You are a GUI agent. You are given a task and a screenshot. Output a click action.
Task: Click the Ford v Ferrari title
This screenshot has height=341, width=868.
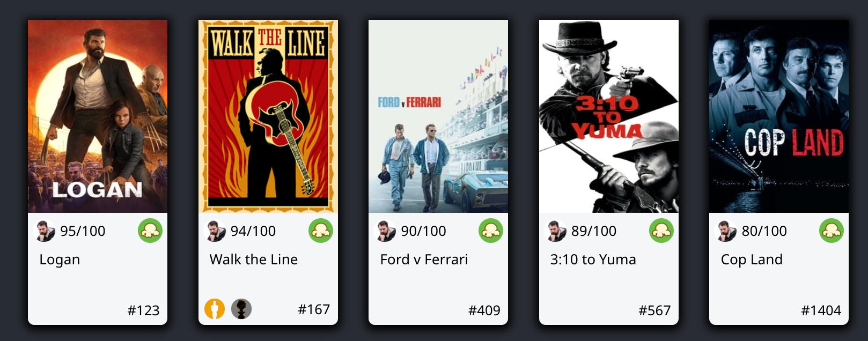[x=424, y=260]
